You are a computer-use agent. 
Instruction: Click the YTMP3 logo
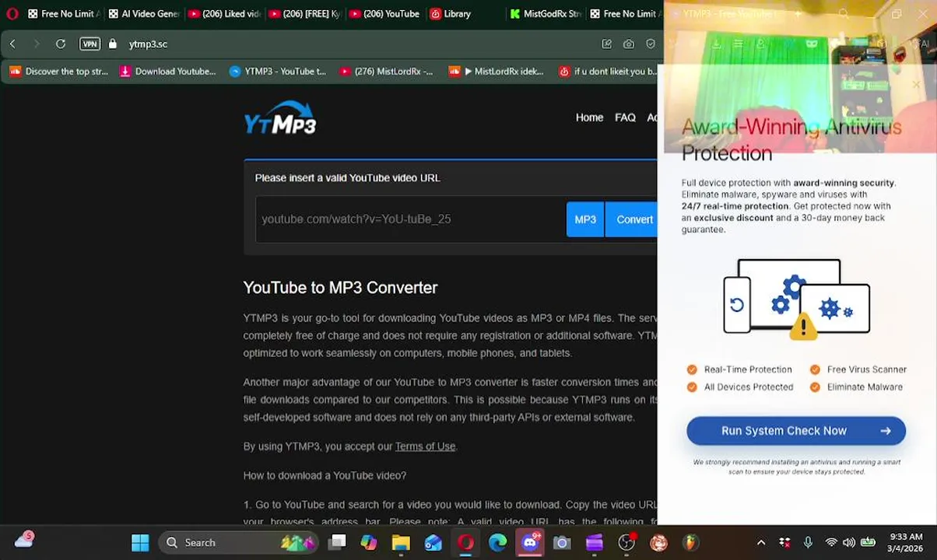(x=280, y=118)
